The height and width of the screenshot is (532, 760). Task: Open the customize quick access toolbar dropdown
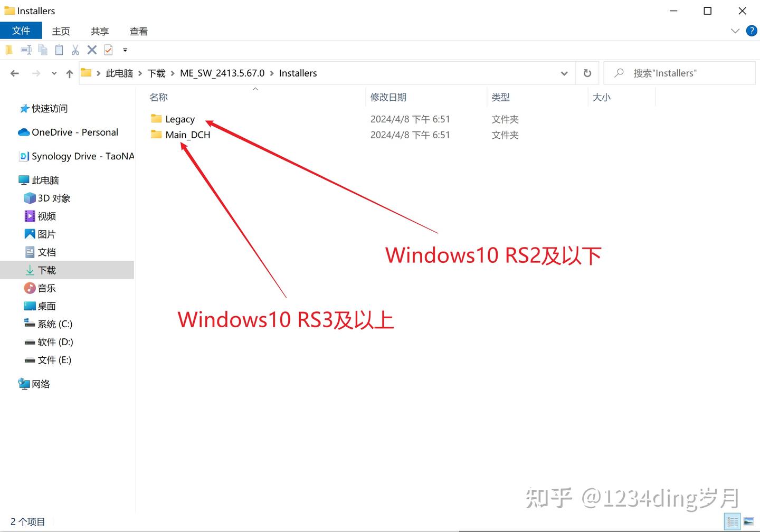(125, 50)
